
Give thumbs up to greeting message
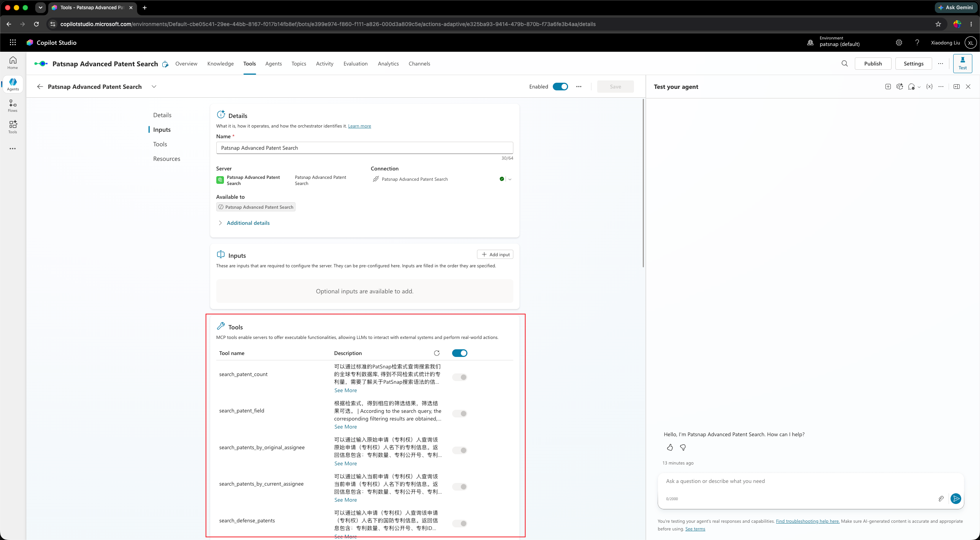point(670,447)
